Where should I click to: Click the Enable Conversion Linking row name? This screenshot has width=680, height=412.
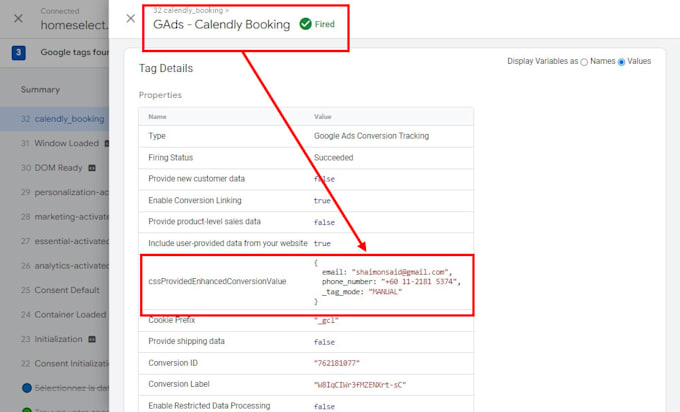195,200
